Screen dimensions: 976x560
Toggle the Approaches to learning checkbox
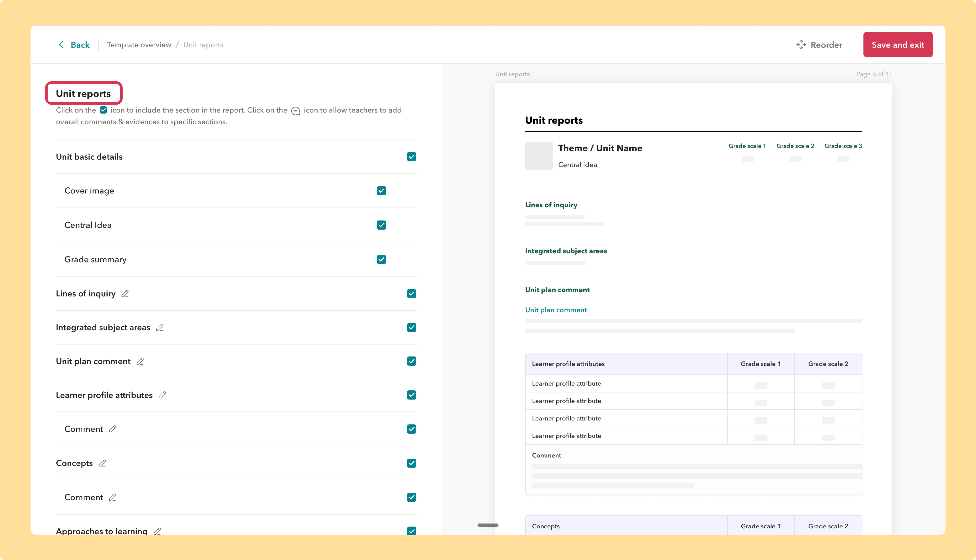click(411, 531)
